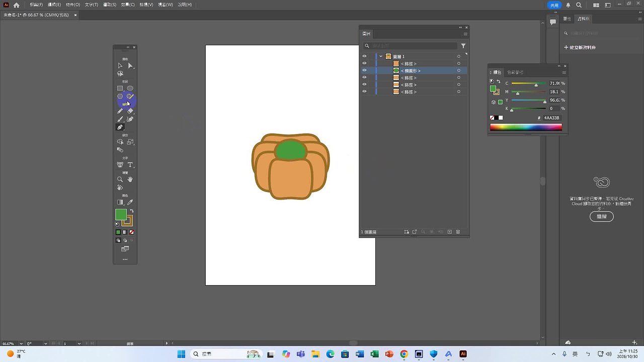Click the layers panel filter funnel icon
644x362 pixels.
[463, 46]
